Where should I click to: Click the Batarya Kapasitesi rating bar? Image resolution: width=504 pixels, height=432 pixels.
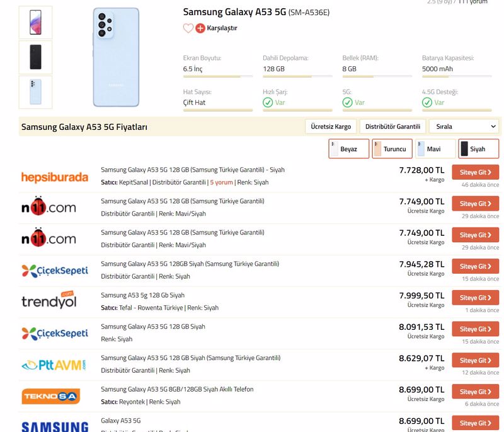(457, 76)
